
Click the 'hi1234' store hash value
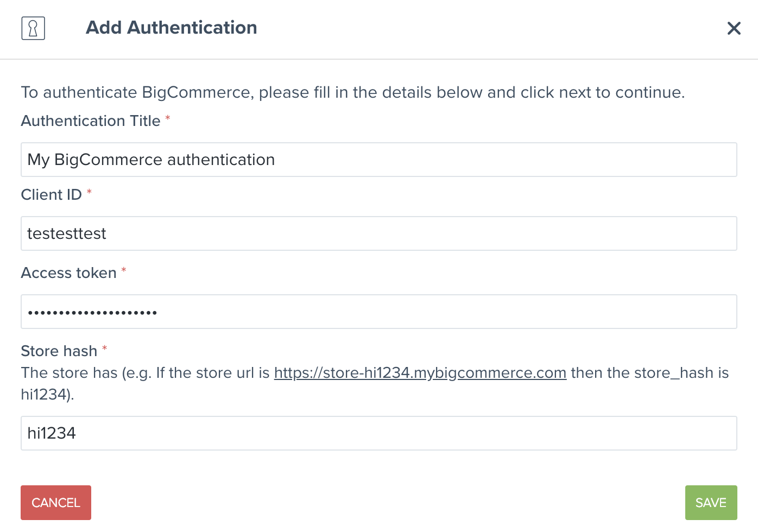pyautogui.click(x=51, y=433)
